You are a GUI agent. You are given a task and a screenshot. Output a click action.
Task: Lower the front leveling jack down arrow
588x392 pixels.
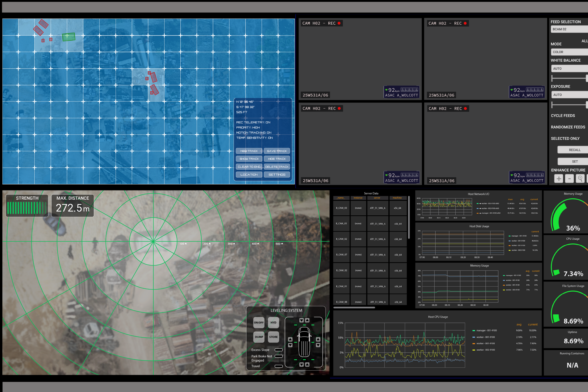[302, 320]
